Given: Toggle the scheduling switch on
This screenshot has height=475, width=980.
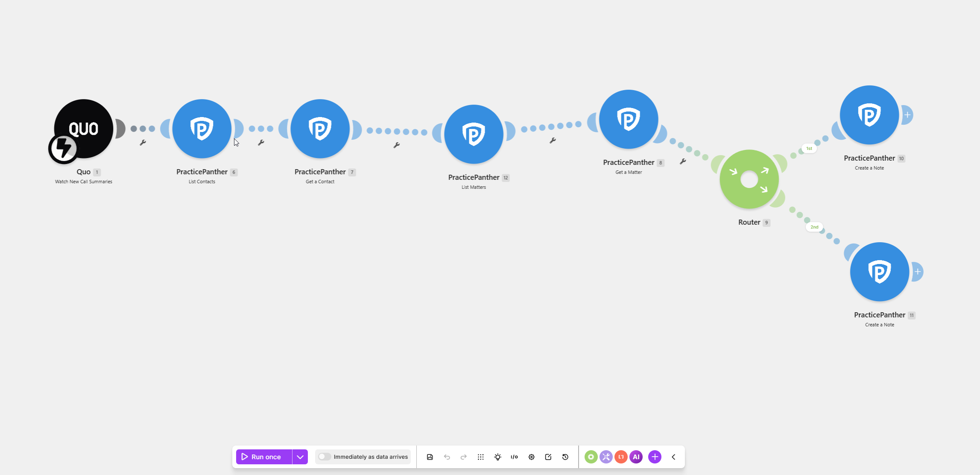Looking at the screenshot, I should click(325, 457).
